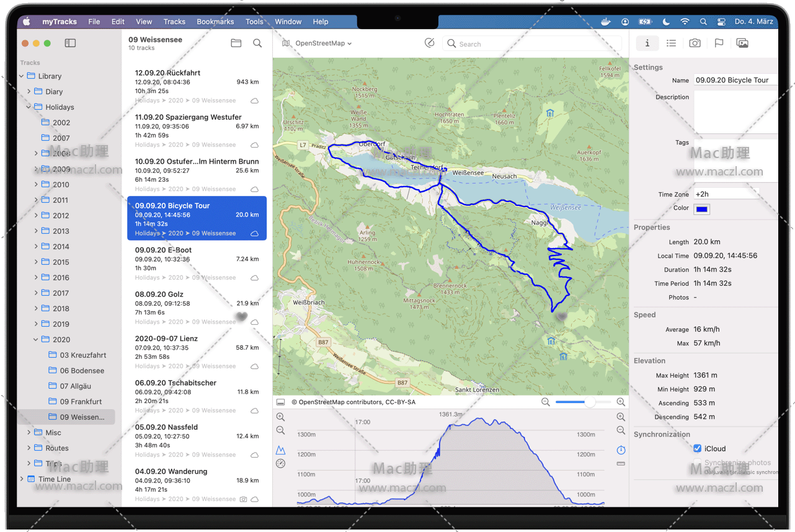
Task: Click the search magnifier in the track list header
Action: [257, 43]
